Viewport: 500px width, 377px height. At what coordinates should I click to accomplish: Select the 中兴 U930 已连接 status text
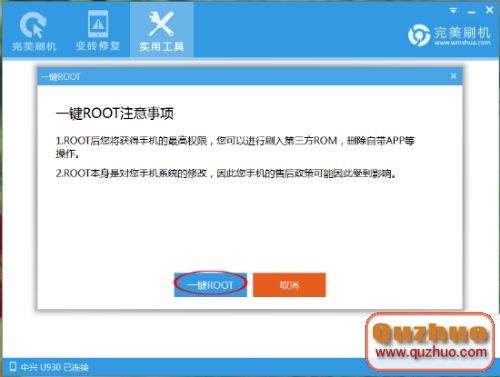pyautogui.click(x=54, y=367)
